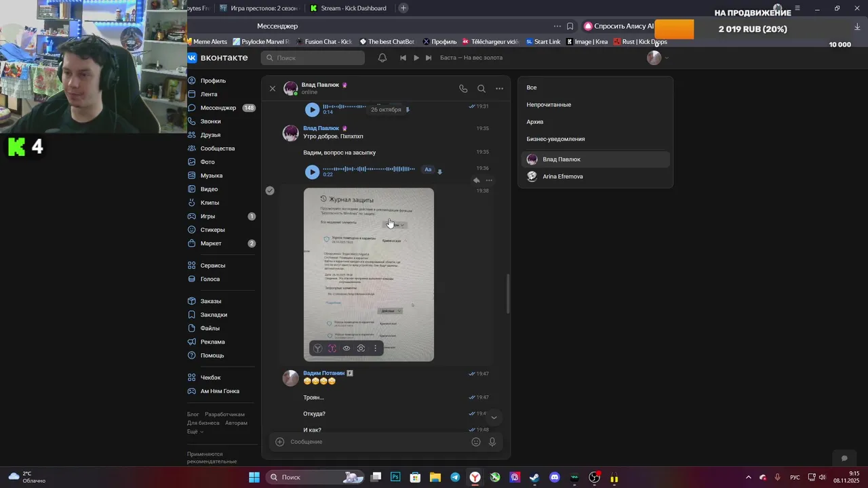Screen dimensions: 868x488
Task: Open Спросить Алису AI button
Action: point(619,26)
